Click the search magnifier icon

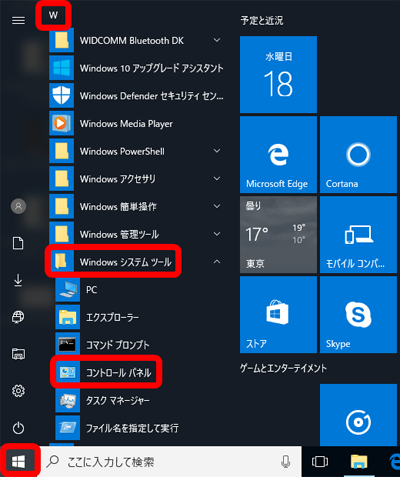(53, 462)
